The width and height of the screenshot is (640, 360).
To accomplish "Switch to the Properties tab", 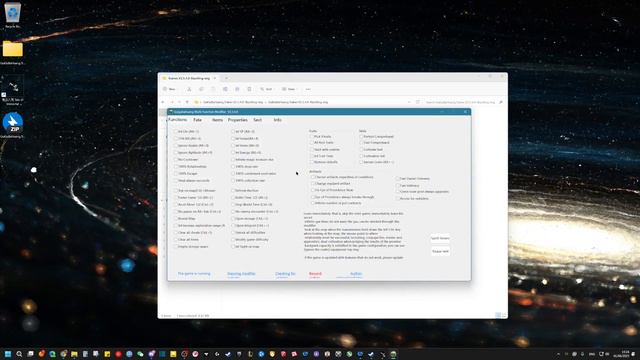I will tap(238, 120).
